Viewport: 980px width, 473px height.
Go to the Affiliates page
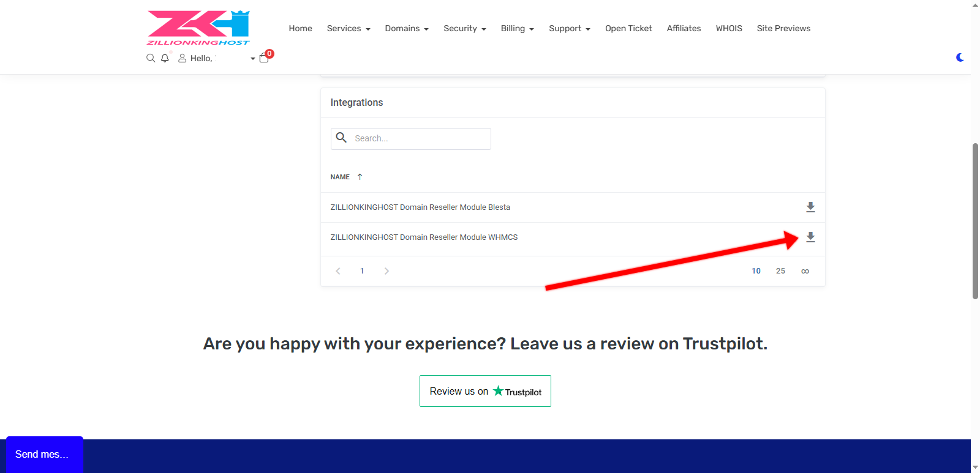(684, 29)
